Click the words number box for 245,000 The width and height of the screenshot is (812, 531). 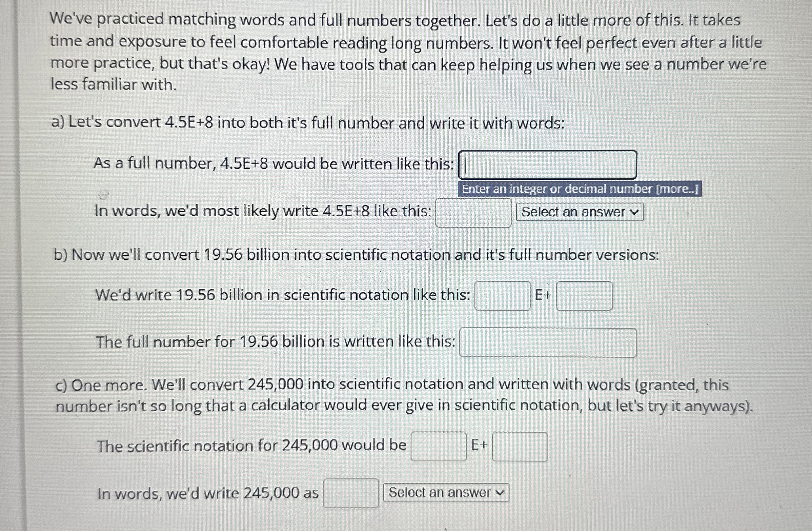click(351, 493)
